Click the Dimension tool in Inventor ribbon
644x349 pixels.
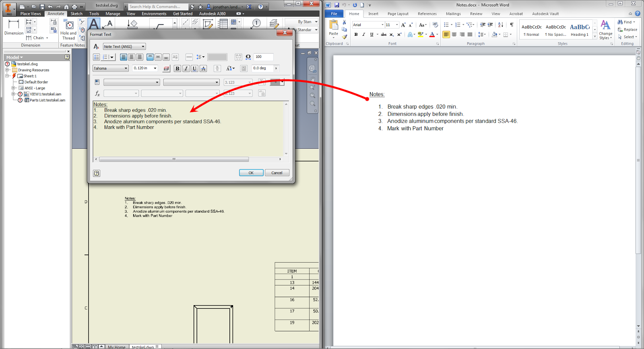click(x=14, y=27)
